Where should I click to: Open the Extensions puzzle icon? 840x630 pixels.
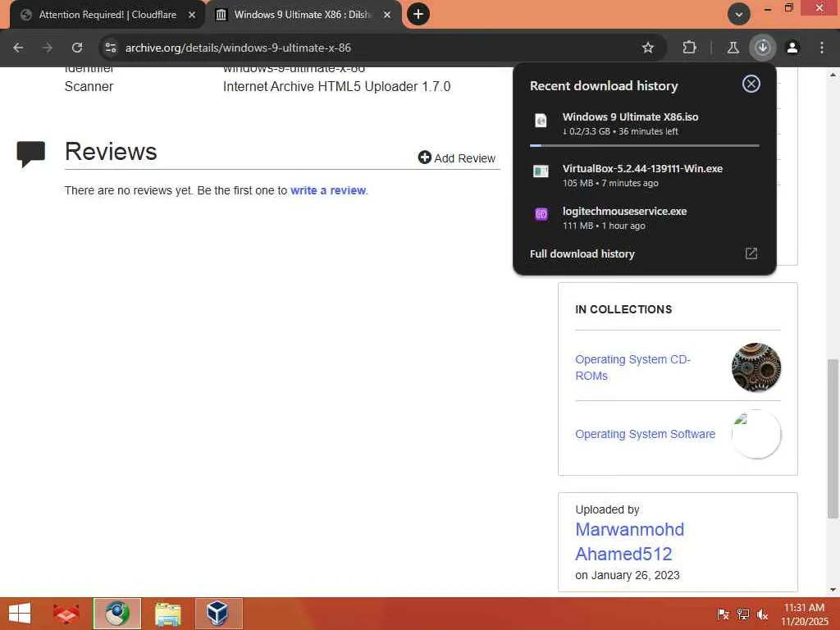pyautogui.click(x=689, y=48)
